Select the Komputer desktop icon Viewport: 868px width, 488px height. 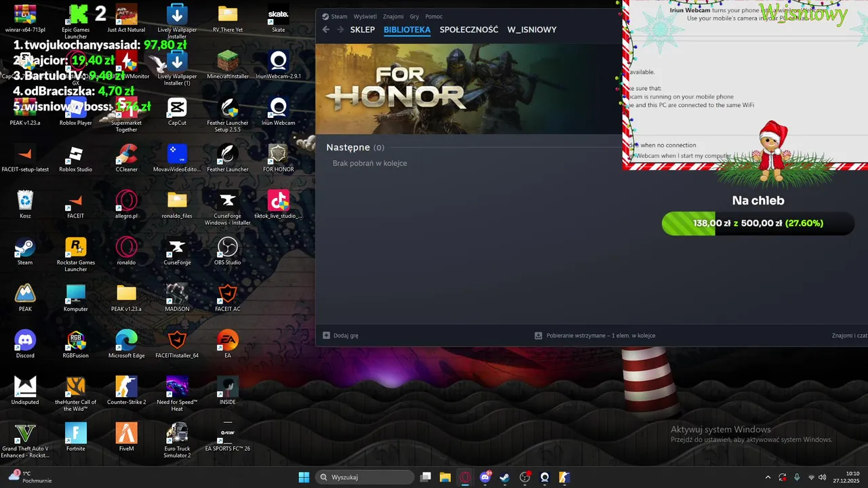pyautogui.click(x=76, y=297)
